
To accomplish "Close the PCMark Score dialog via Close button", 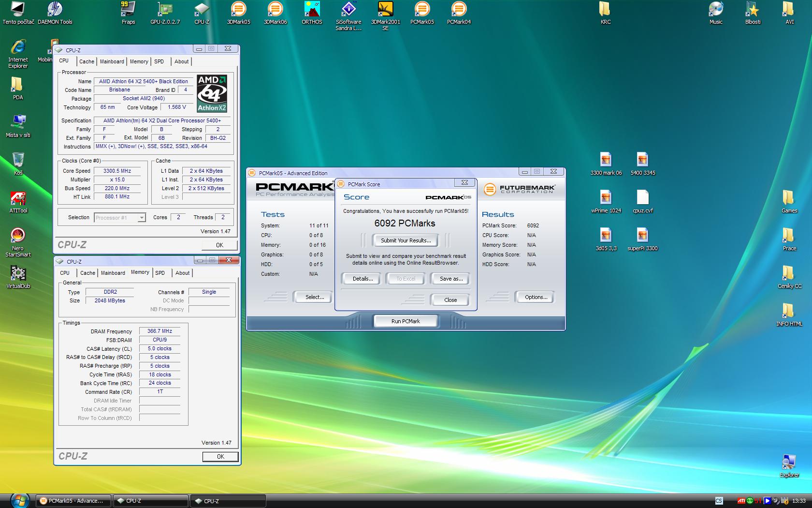I will coord(450,300).
